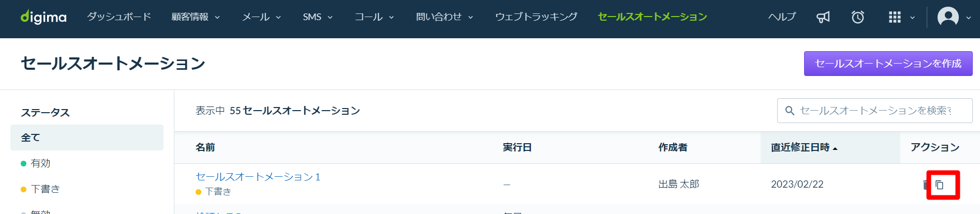Image resolution: width=980 pixels, height=214 pixels.
Task: Open the alarm clock reminders icon
Action: pyautogui.click(x=858, y=17)
